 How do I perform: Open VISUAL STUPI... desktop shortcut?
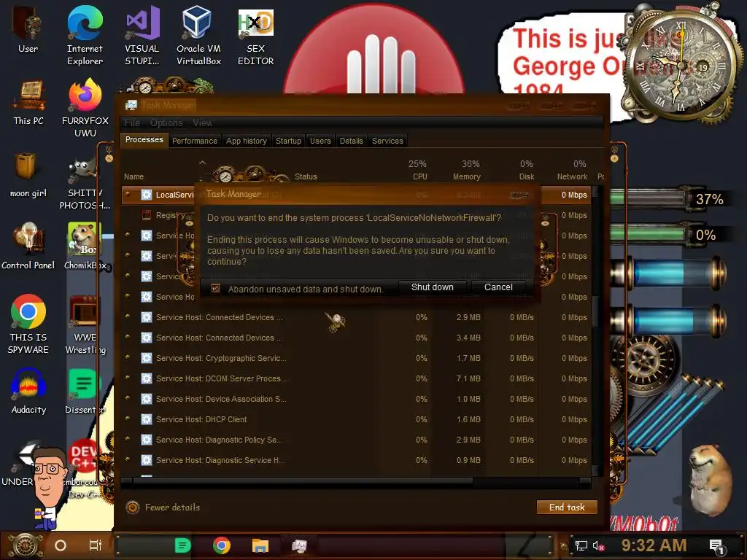142,35
